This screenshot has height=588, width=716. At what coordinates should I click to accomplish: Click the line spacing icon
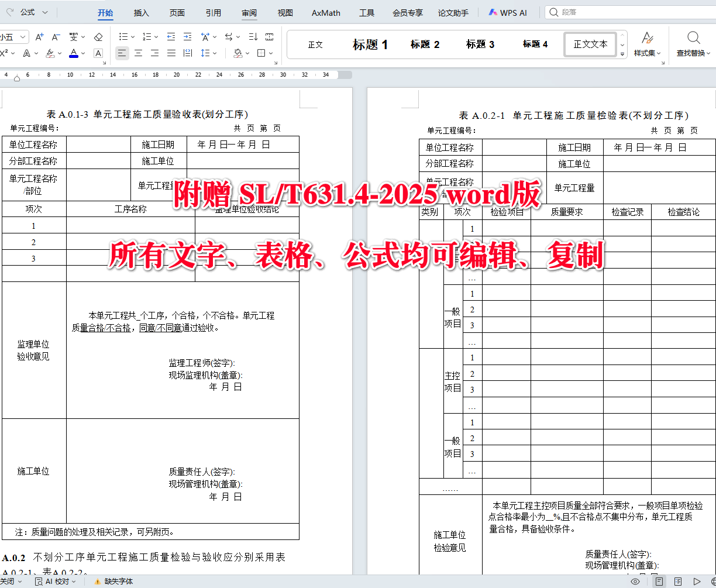click(x=205, y=53)
